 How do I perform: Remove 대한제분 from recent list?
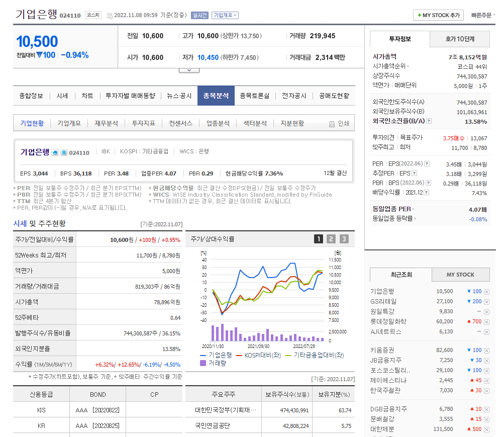pyautogui.click(x=486, y=429)
